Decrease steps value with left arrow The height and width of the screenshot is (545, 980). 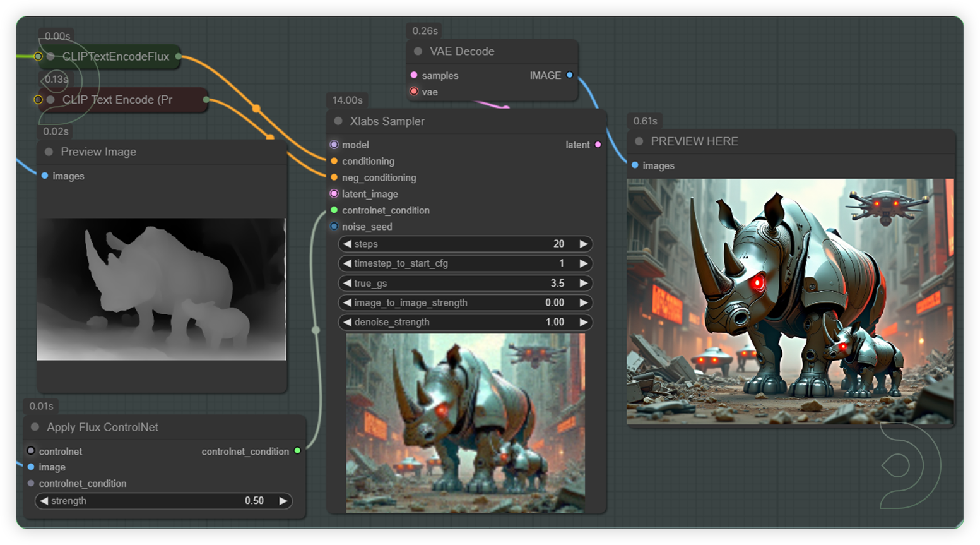[347, 244]
